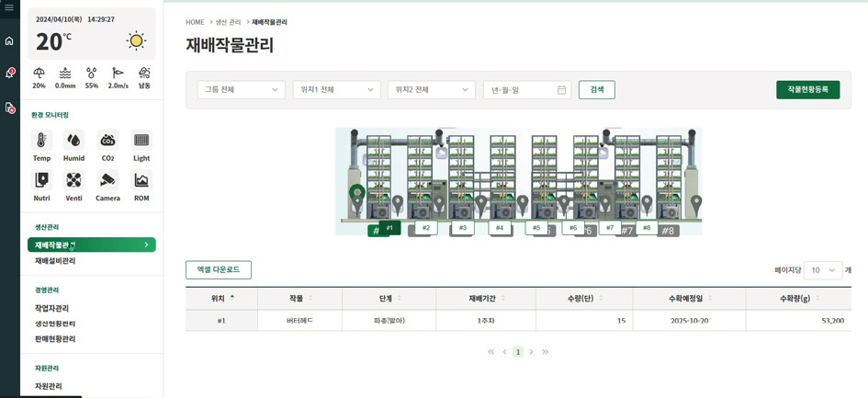Open the Nutri monitoring icon
Screen dimensions: 868x398
pyautogui.click(x=41, y=180)
